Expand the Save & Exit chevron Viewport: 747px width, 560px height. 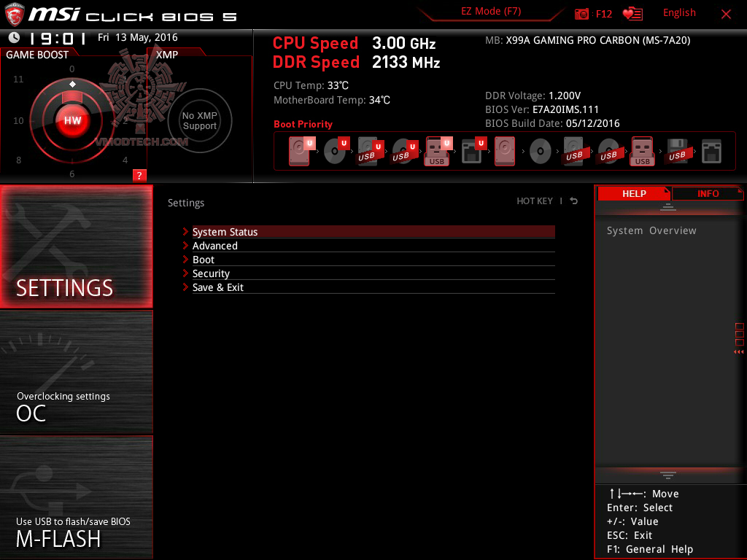185,287
